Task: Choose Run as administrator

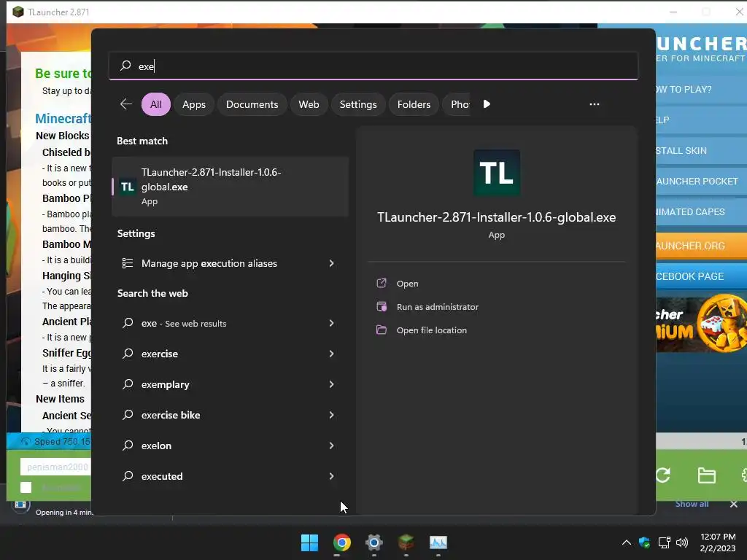Action: click(438, 307)
